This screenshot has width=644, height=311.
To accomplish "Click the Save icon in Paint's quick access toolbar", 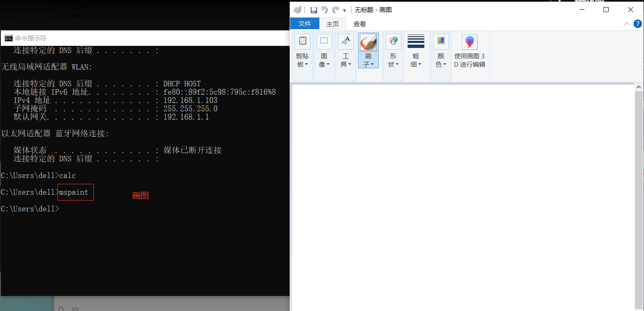I will [x=314, y=10].
